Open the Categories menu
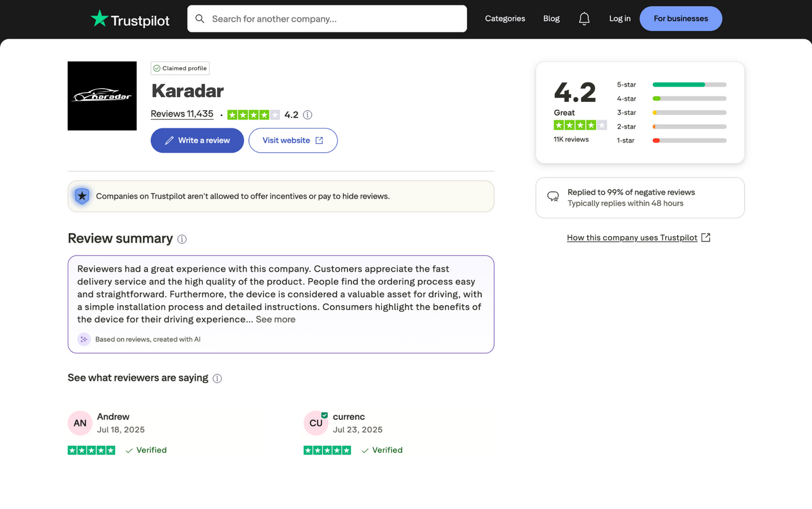 (x=505, y=19)
